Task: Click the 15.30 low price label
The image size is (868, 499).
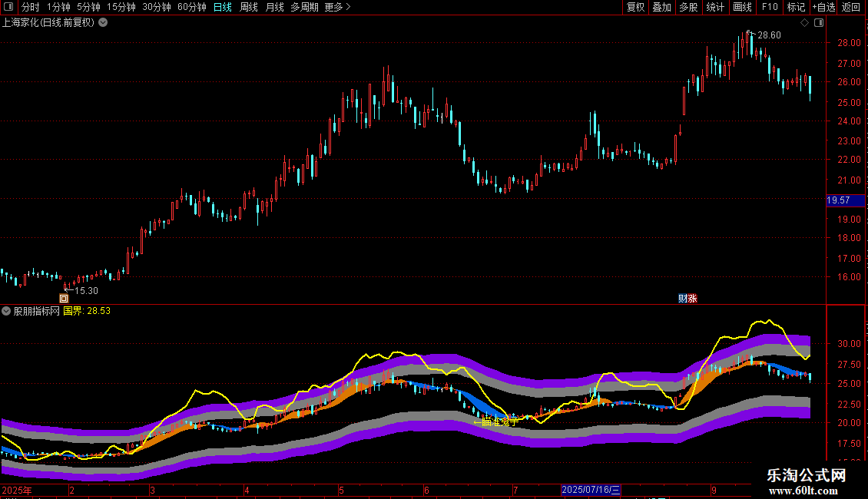Action: 86,290
